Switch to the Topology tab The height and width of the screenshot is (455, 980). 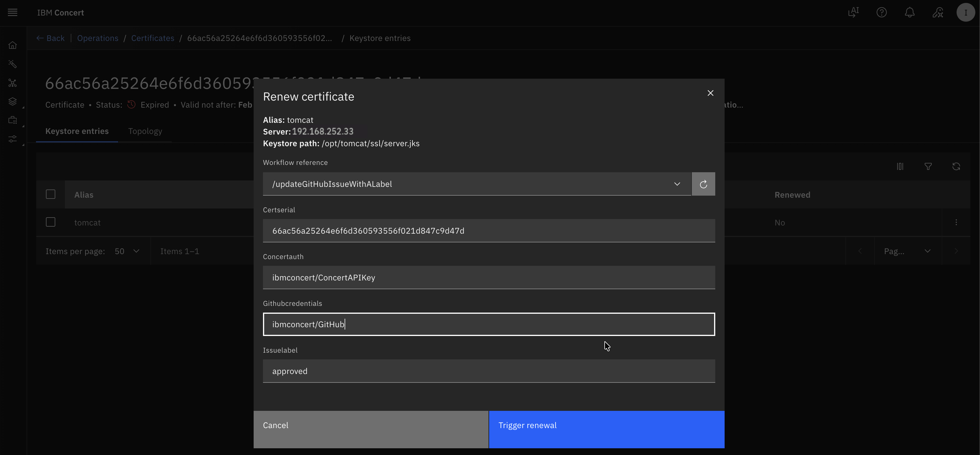(x=145, y=131)
